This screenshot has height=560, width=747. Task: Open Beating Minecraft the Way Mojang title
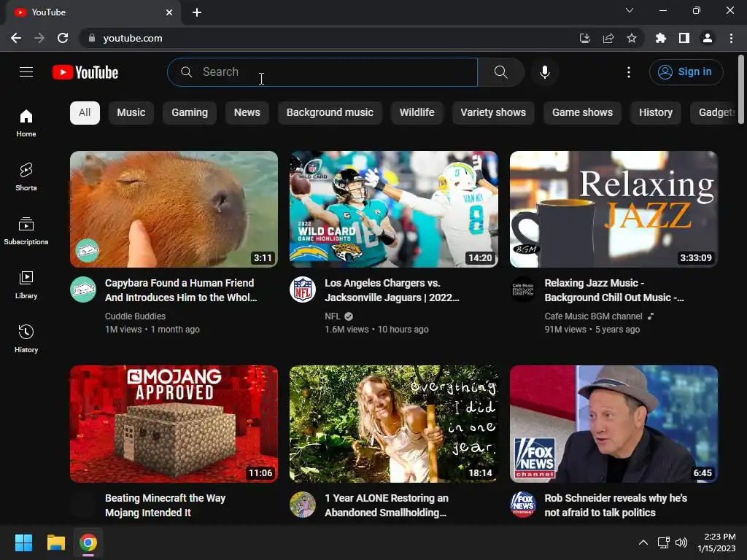(x=165, y=505)
